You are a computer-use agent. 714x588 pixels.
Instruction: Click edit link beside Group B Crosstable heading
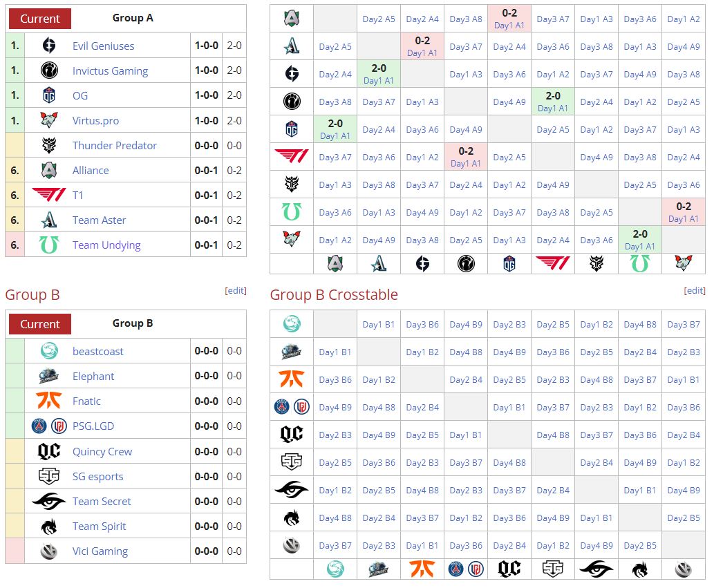(x=695, y=291)
